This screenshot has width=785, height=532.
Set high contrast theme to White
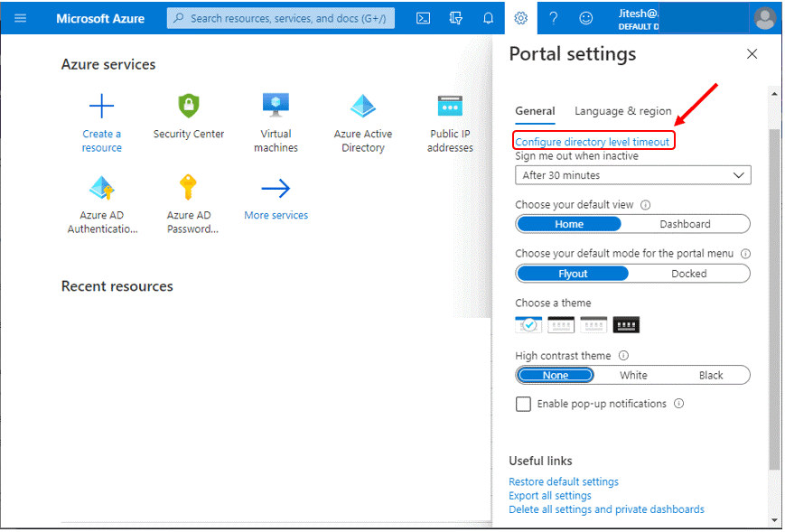pyautogui.click(x=634, y=376)
